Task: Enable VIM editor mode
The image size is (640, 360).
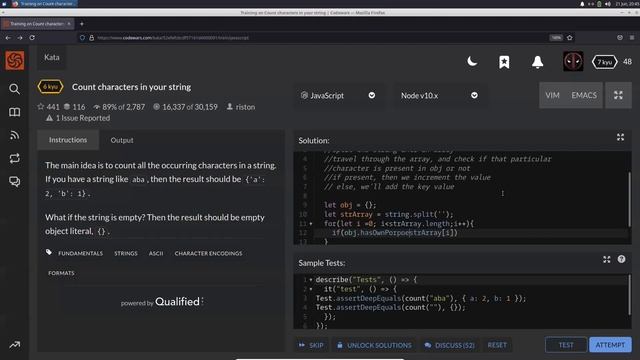Action: 552,95
